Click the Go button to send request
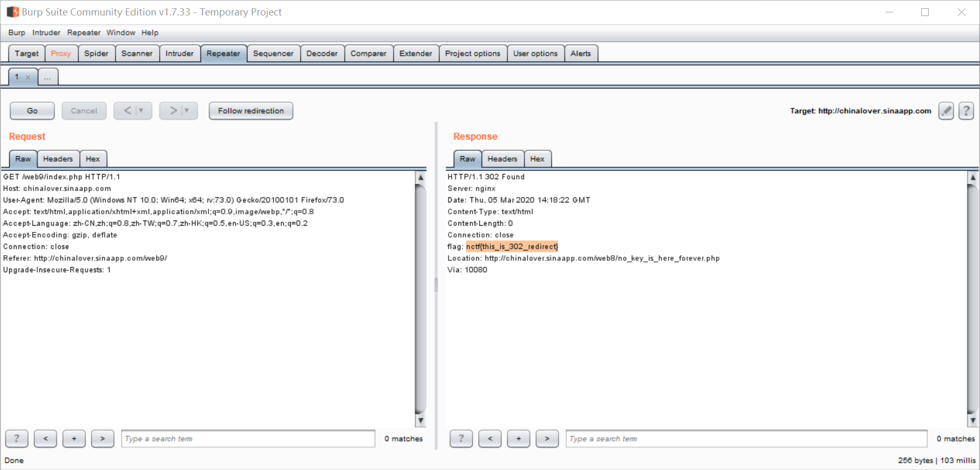This screenshot has width=980, height=470. [x=32, y=111]
